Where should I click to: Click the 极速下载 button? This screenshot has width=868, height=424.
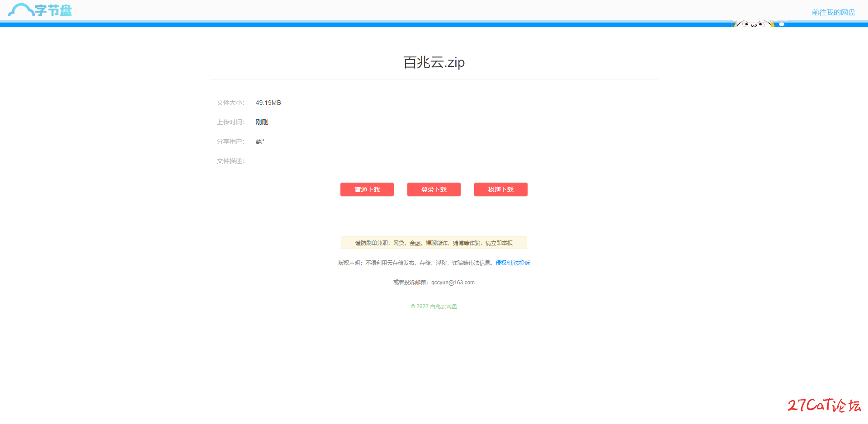click(x=501, y=189)
